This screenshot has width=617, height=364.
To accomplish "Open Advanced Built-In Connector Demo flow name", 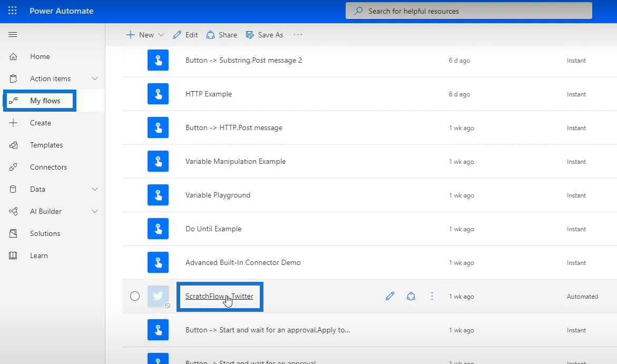I will 243,262.
